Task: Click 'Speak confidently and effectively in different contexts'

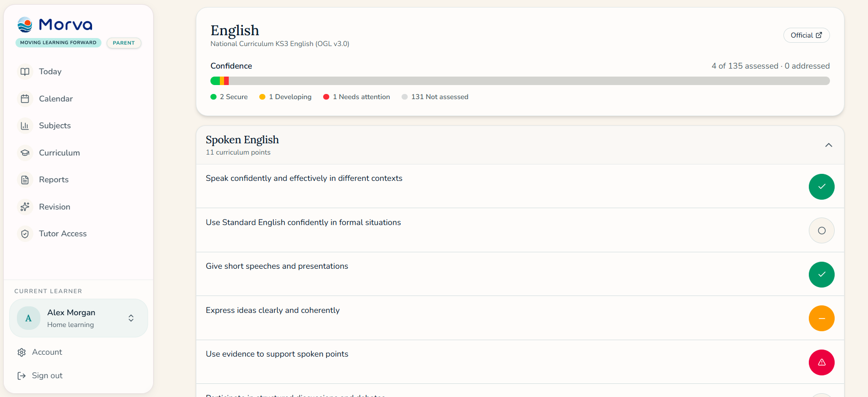Action: (x=304, y=178)
